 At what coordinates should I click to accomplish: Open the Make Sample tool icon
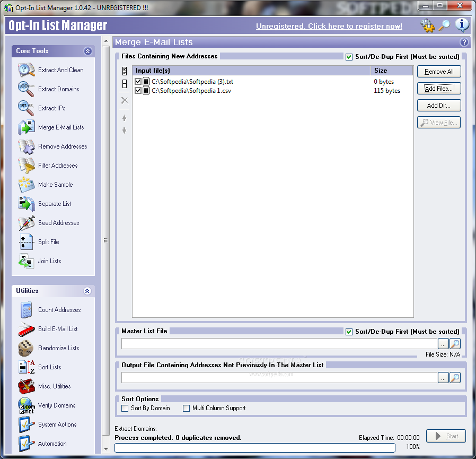tap(27, 185)
